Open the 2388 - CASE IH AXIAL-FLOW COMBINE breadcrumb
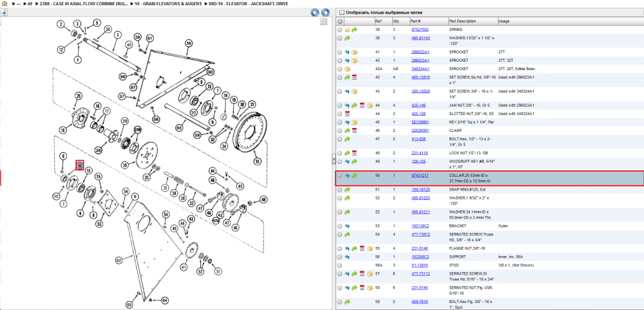The width and height of the screenshot is (644, 310). point(85,4)
